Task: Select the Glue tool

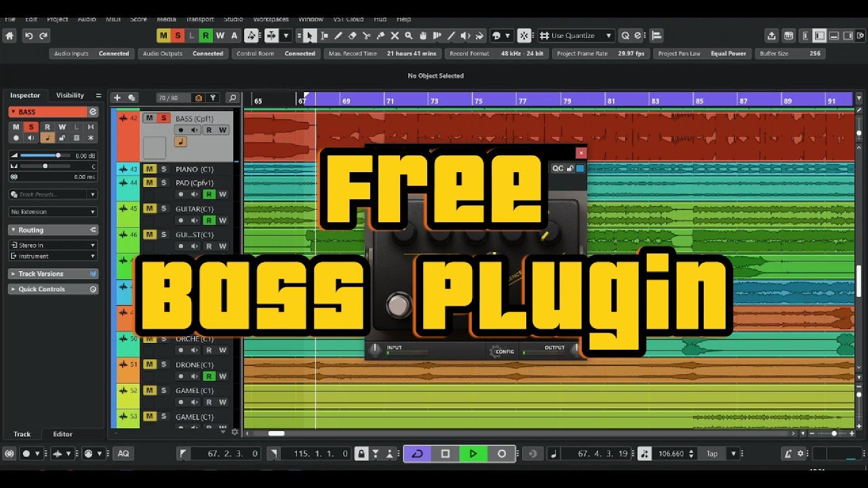Action: pyautogui.click(x=380, y=36)
